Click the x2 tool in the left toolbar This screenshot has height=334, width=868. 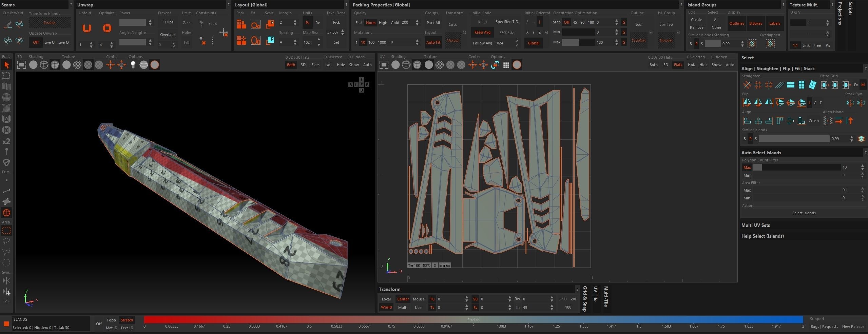coord(6,141)
